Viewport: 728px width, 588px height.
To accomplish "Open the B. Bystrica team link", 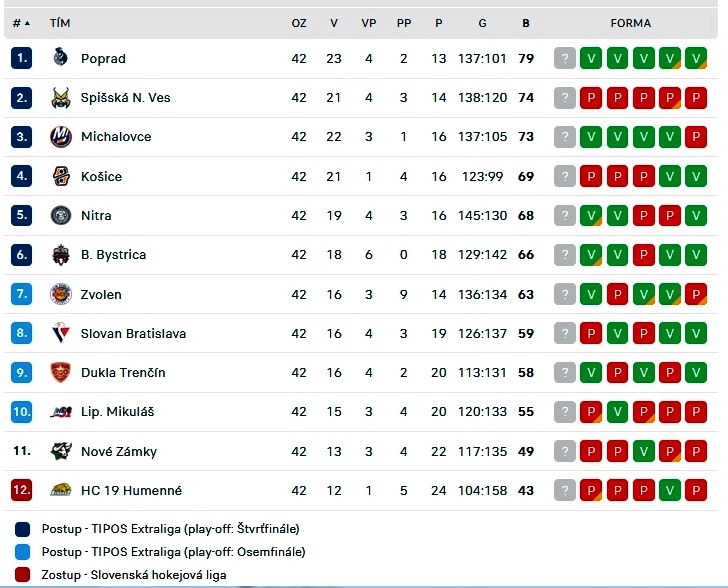I will (113, 255).
